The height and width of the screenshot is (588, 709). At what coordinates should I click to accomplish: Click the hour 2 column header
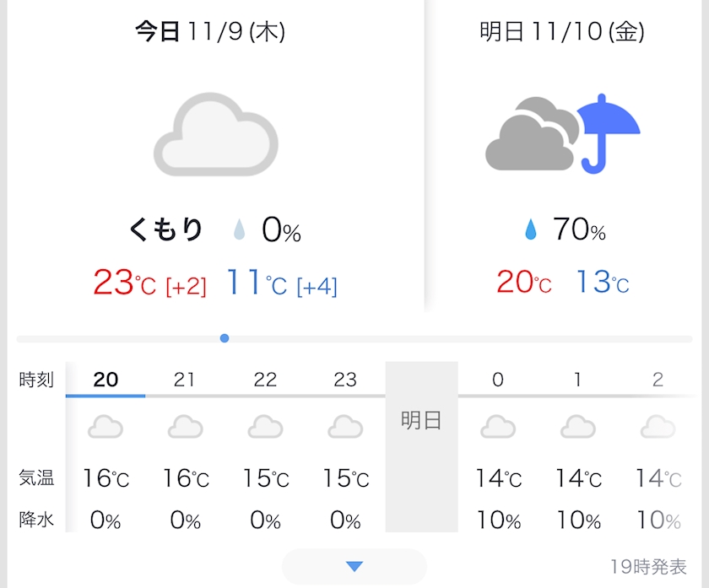658,380
